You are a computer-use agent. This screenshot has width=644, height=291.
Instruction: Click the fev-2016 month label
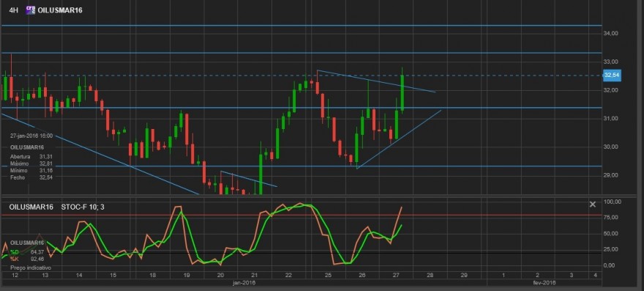[545, 283]
